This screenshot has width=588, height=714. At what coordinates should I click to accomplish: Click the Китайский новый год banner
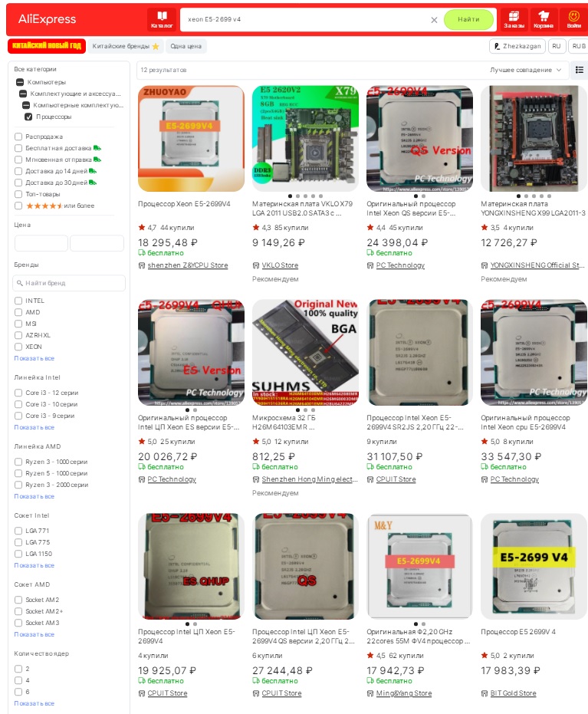[47, 46]
